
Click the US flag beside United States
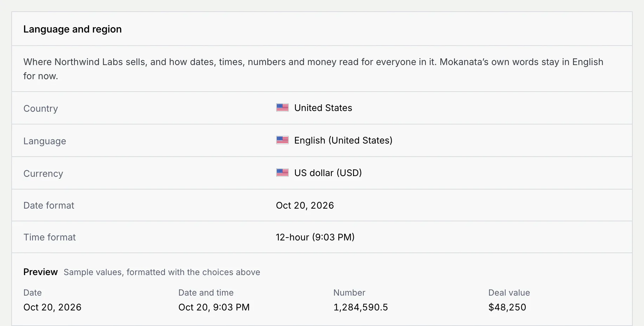click(x=282, y=107)
